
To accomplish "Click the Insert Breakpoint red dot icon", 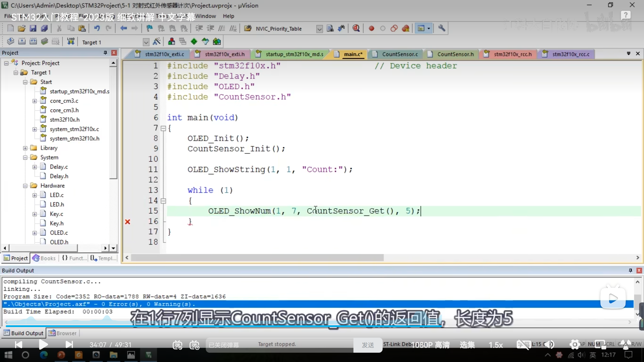I will (x=371, y=28).
